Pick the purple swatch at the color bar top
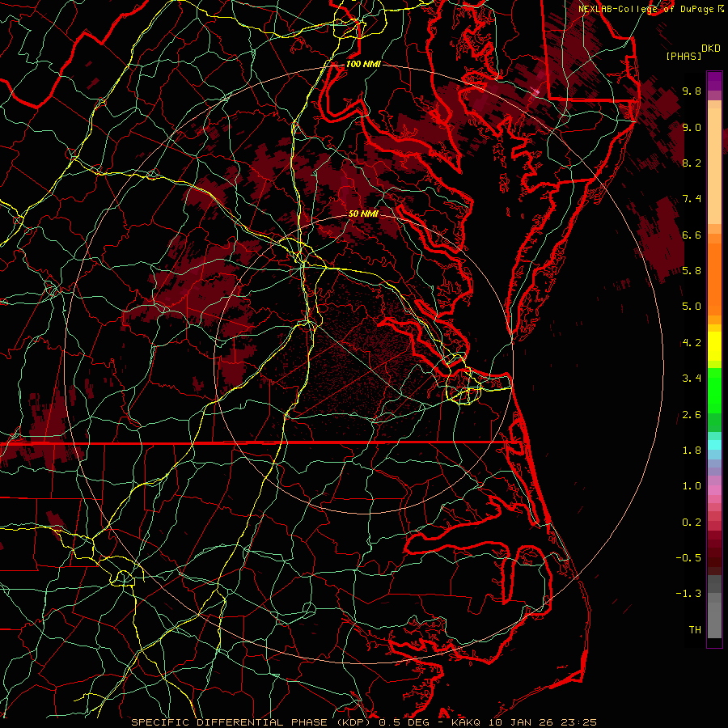The height and width of the screenshot is (728, 728). 714,81
